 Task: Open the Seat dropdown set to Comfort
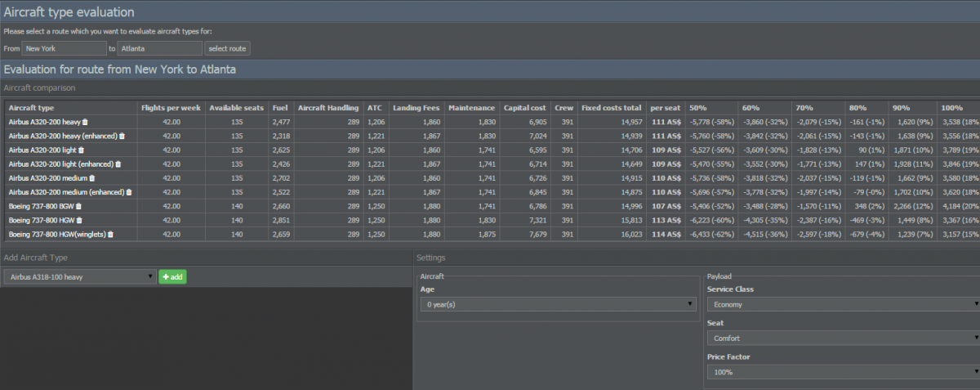click(x=844, y=338)
